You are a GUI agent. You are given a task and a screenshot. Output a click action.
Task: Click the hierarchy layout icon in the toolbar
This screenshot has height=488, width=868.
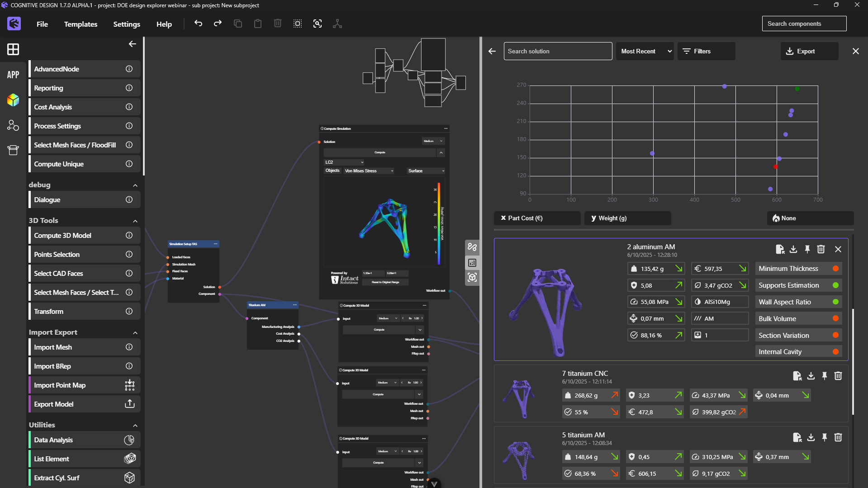click(337, 24)
